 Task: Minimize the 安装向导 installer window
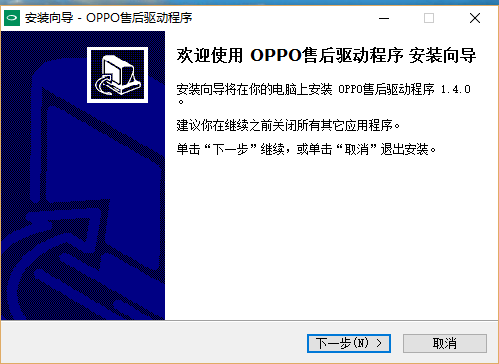click(x=384, y=18)
